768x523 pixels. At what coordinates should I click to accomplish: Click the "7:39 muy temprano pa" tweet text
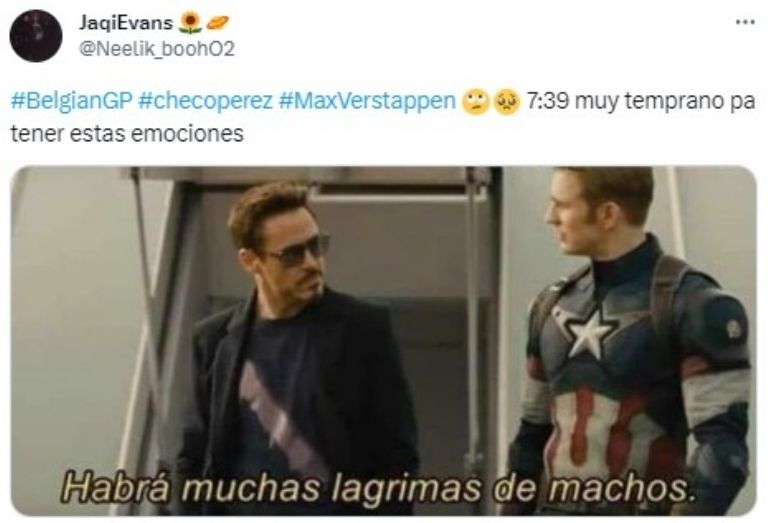tap(641, 102)
